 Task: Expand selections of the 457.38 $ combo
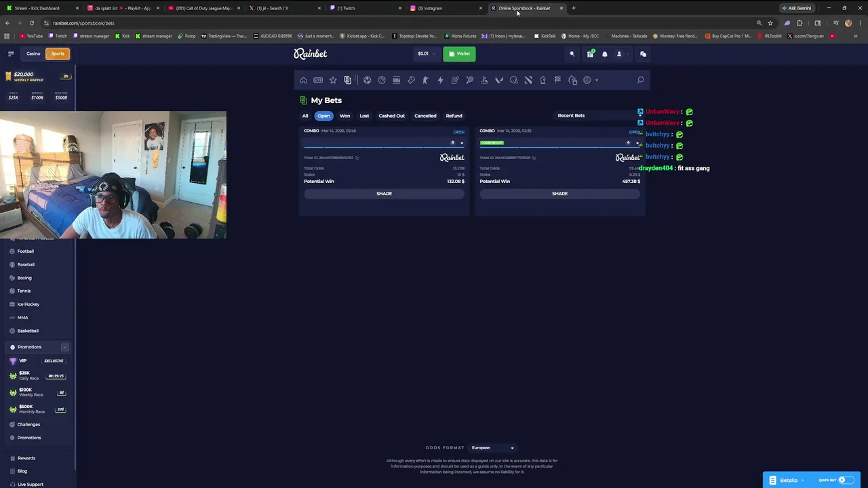click(x=637, y=143)
